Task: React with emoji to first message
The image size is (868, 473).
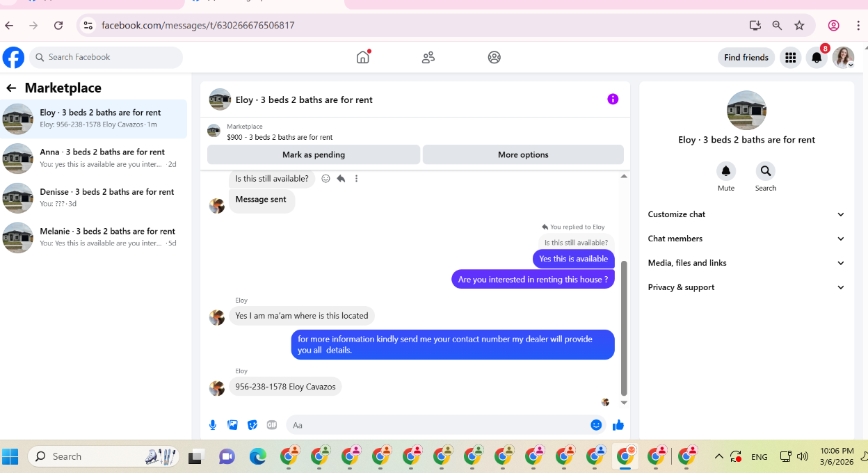Action: tap(325, 179)
